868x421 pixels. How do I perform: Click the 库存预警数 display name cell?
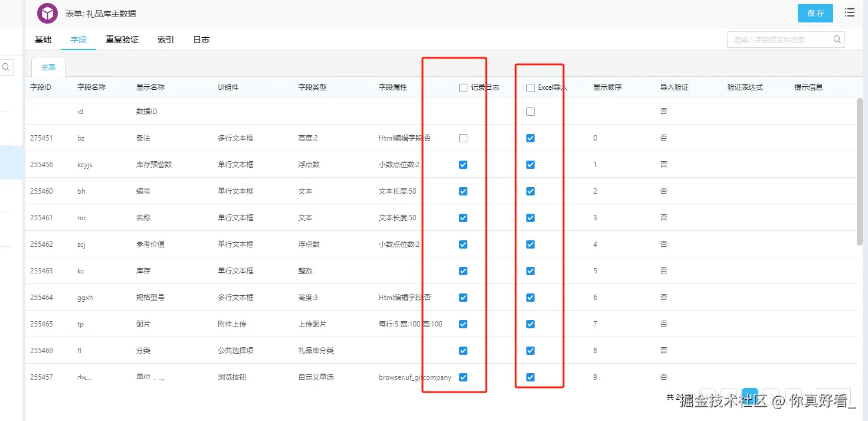[154, 165]
